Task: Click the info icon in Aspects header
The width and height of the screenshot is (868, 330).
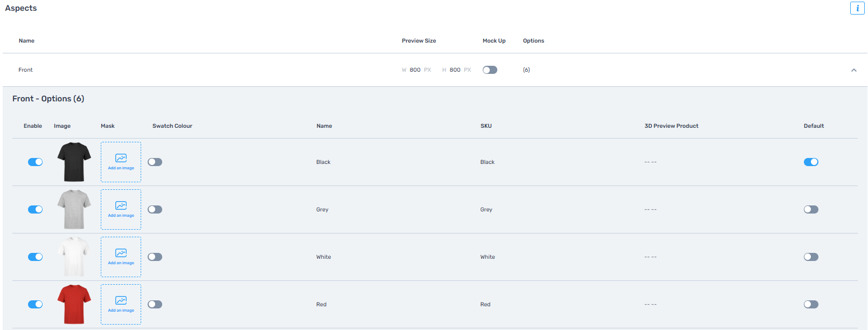Action: click(857, 8)
